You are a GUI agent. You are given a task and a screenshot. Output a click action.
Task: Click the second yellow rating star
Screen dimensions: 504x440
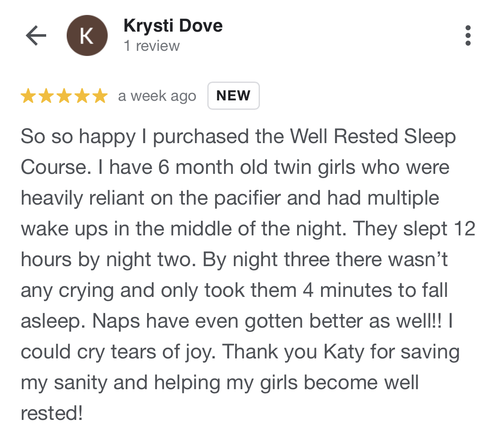point(46,96)
